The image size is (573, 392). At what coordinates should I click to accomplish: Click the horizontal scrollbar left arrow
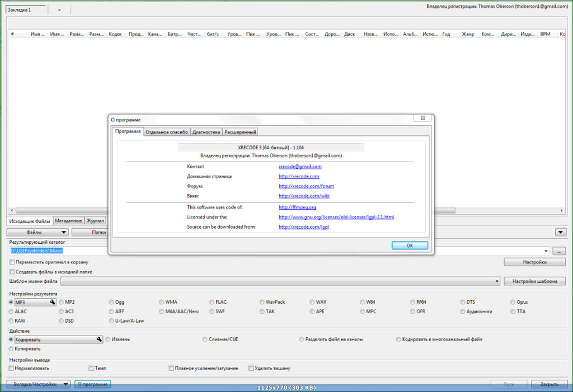click(12, 210)
